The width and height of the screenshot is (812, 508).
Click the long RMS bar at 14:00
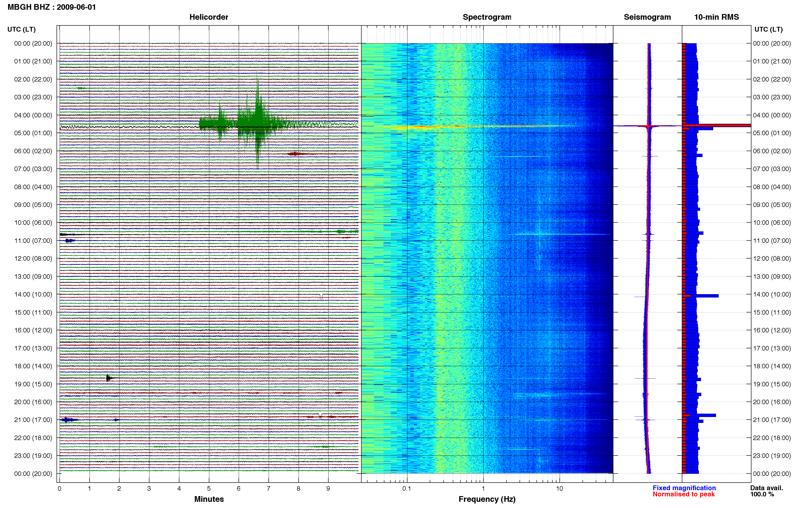point(700,296)
